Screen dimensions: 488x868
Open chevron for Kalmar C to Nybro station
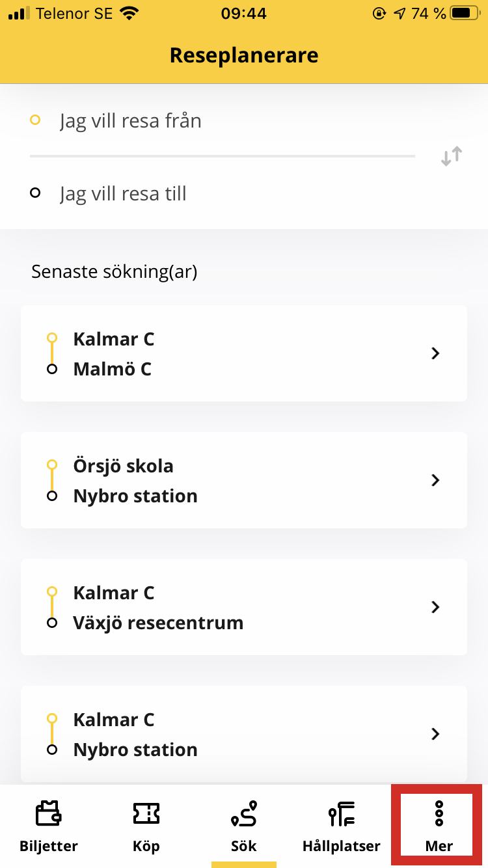click(x=435, y=734)
